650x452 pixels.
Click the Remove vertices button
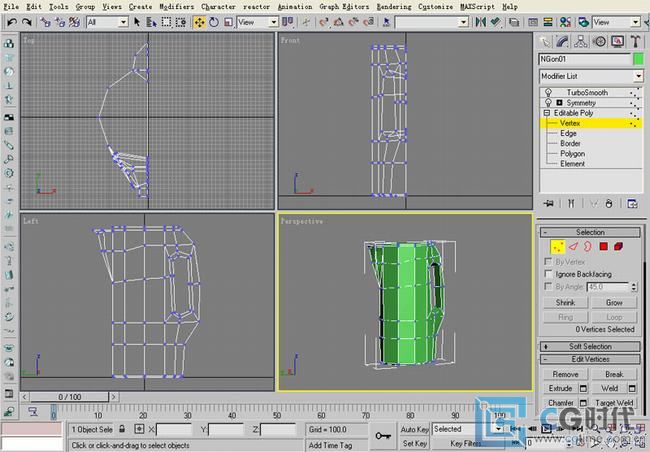coord(565,374)
